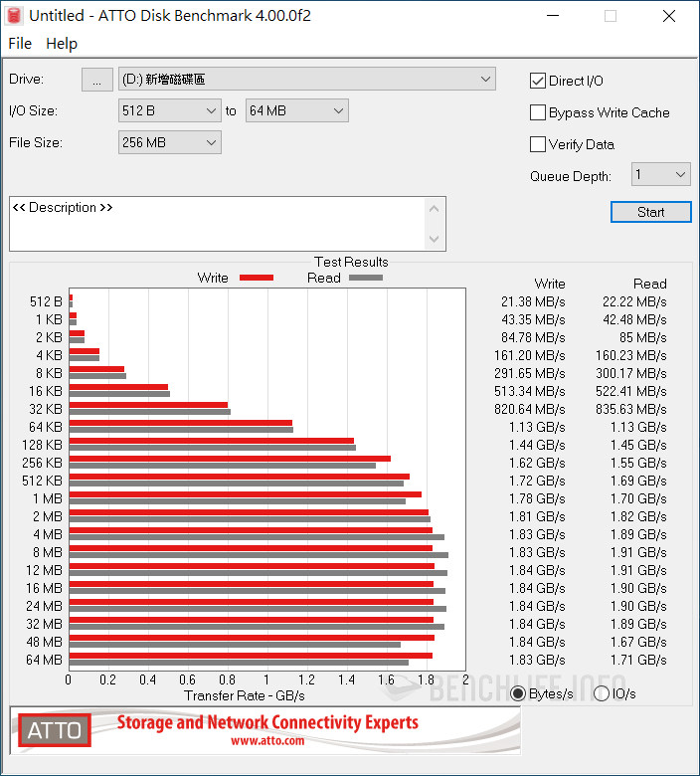This screenshot has height=776, width=700.
Task: Open the Help menu
Action: click(x=62, y=44)
